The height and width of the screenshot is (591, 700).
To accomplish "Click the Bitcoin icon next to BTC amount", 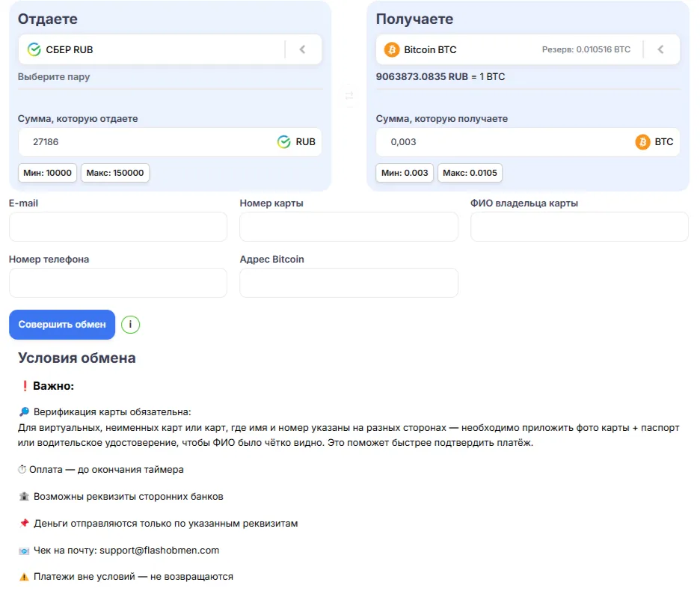I will [642, 142].
